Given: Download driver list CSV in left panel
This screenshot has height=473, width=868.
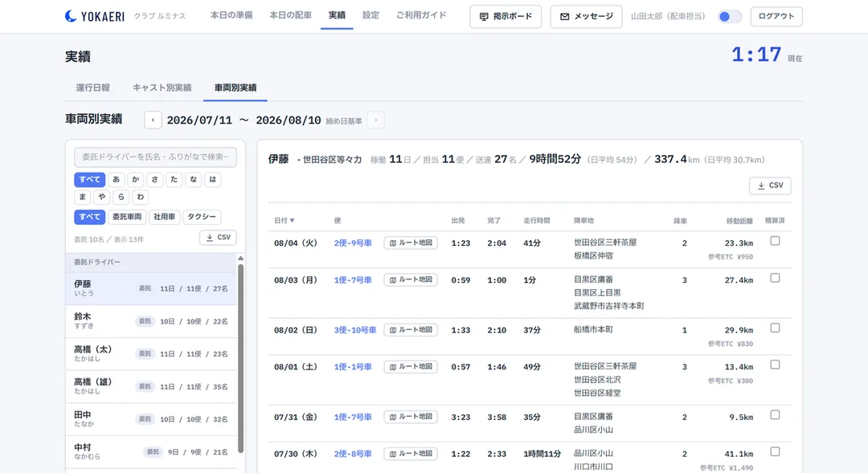Looking at the screenshot, I should [x=218, y=238].
